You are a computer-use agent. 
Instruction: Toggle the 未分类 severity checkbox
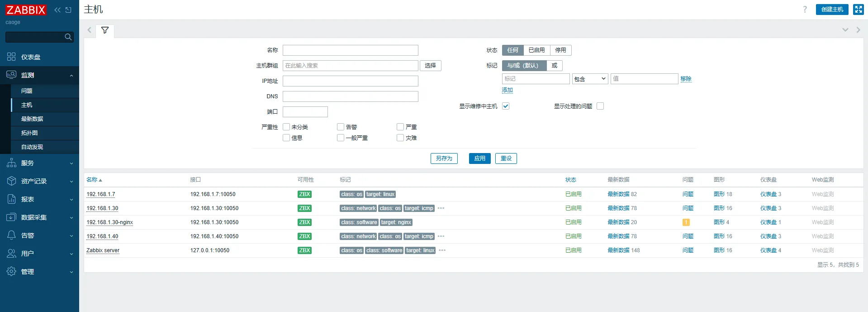click(x=286, y=127)
